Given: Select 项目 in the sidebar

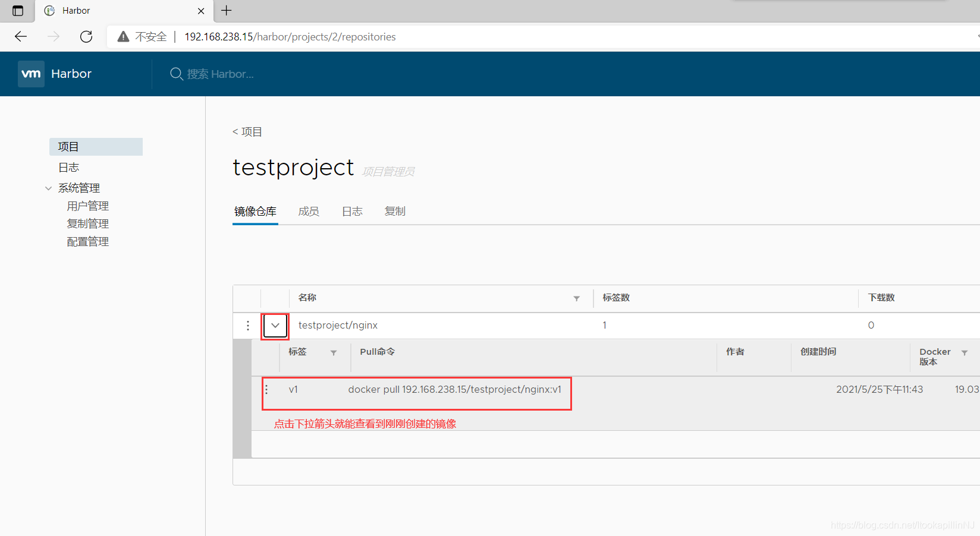Looking at the screenshot, I should (x=96, y=147).
